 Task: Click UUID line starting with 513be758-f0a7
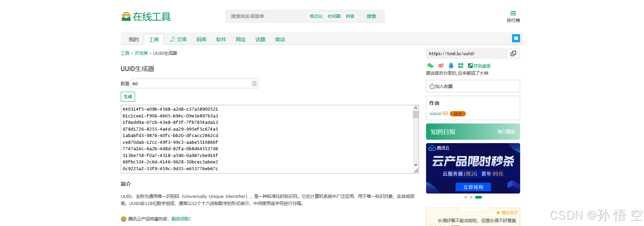(x=170, y=155)
